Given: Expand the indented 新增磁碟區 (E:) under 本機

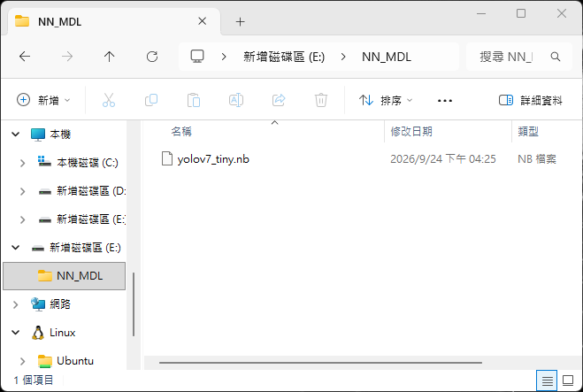Looking at the screenshot, I should [x=23, y=219].
